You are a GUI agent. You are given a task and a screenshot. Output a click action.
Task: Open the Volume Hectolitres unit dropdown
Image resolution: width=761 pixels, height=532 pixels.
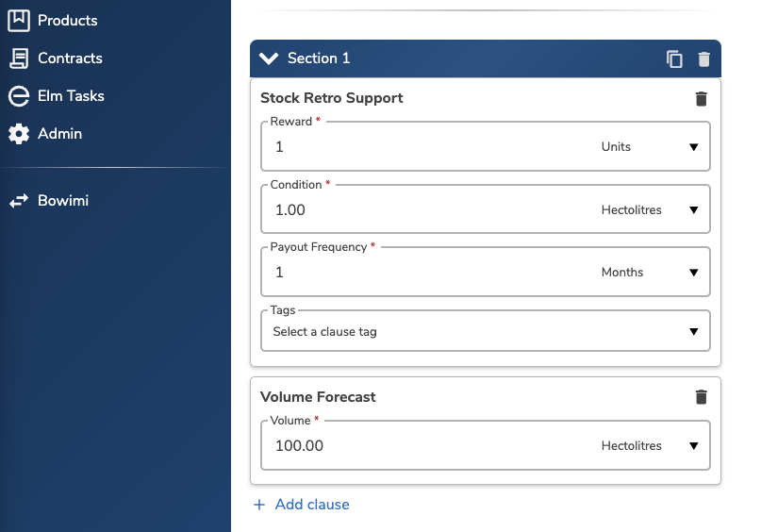click(x=653, y=445)
